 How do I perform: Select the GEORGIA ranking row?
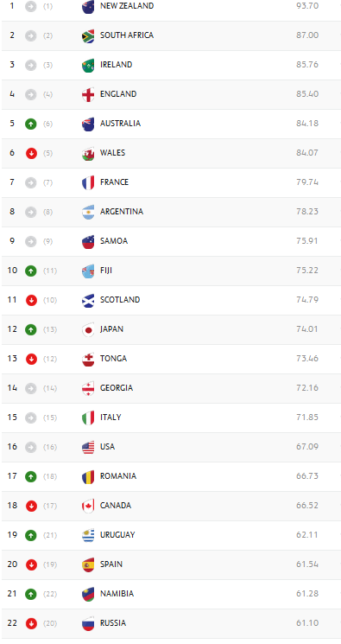[x=171, y=388]
